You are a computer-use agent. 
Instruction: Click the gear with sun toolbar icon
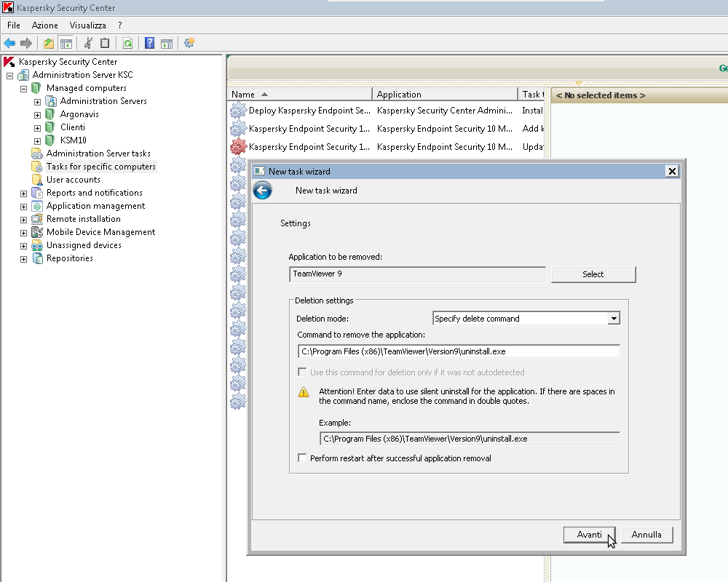click(x=189, y=43)
